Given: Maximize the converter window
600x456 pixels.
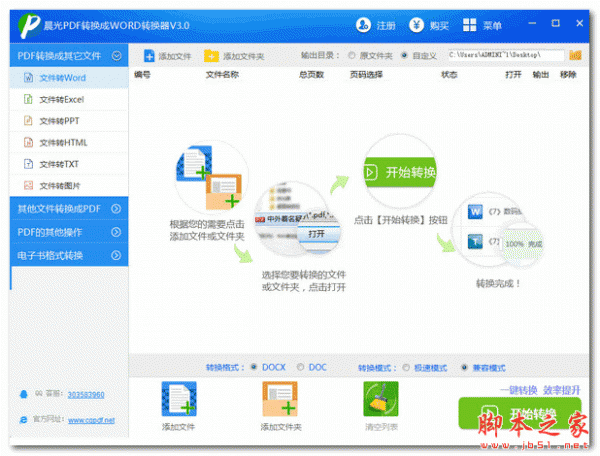Looking at the screenshot, I should tap(556, 23).
